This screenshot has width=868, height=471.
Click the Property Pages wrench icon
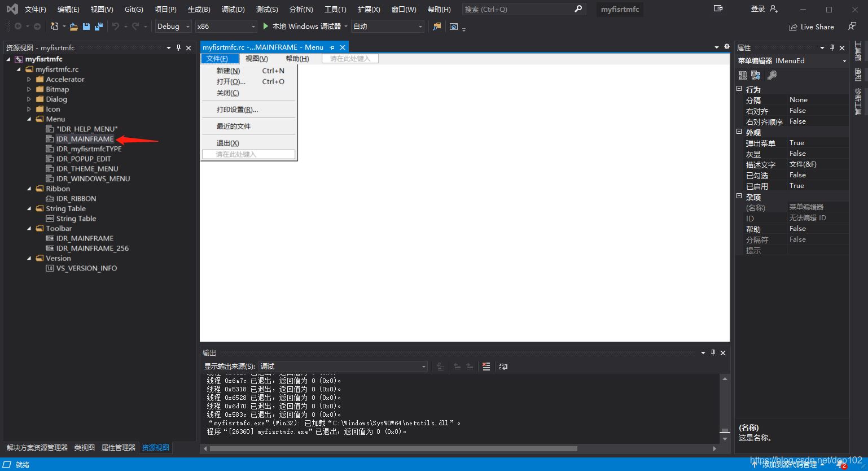pyautogui.click(x=772, y=75)
